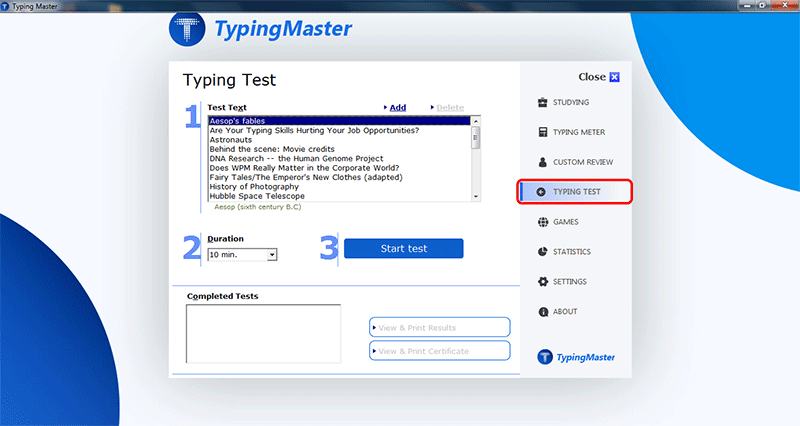Click the Completed Tests list box
800x426 pixels.
[x=263, y=334]
